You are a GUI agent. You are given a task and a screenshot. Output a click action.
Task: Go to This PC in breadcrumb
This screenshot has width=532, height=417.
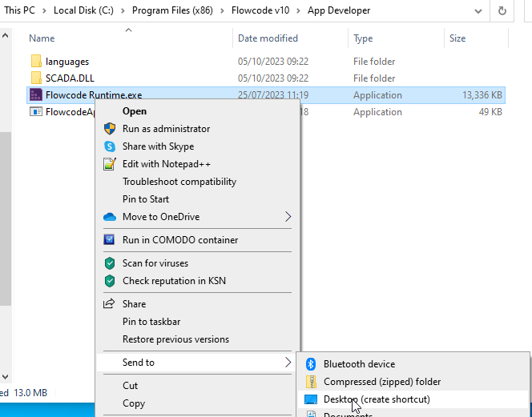[x=19, y=10]
